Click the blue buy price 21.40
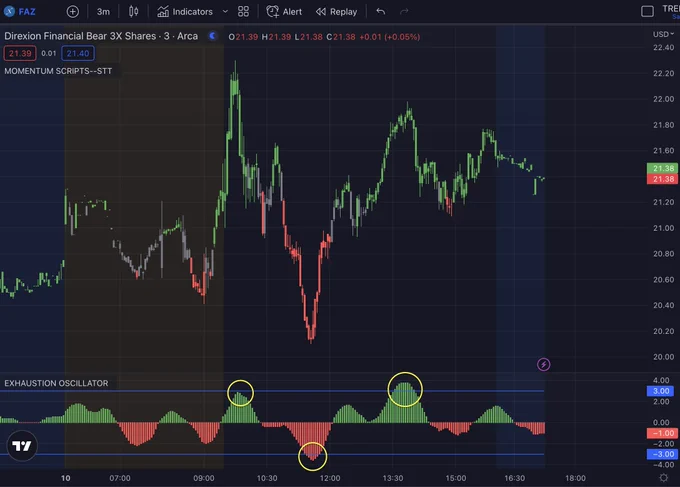 coord(78,53)
